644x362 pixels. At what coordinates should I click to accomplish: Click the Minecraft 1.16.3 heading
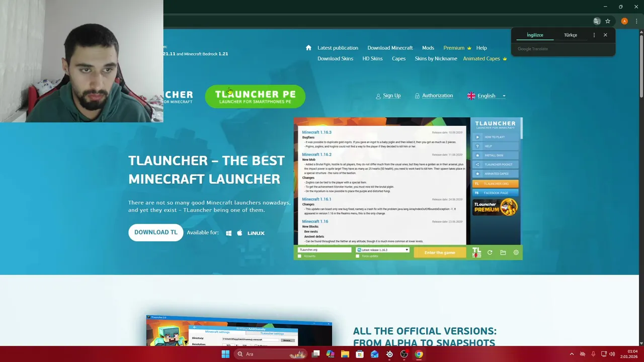coord(316,132)
